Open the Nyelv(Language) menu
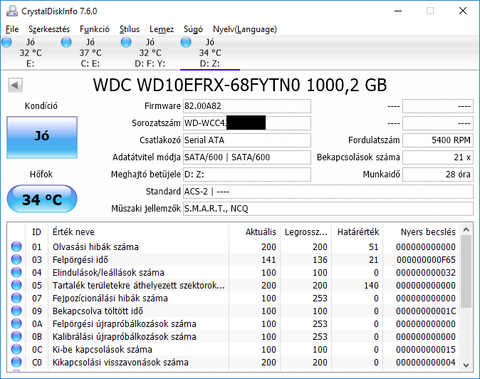This screenshot has height=379, width=480. [x=245, y=29]
